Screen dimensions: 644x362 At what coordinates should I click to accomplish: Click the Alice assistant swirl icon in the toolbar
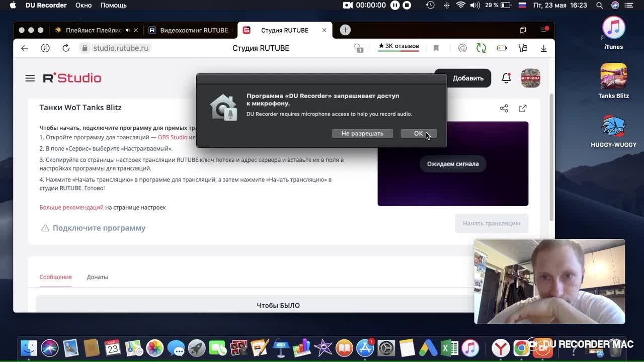(x=462, y=48)
